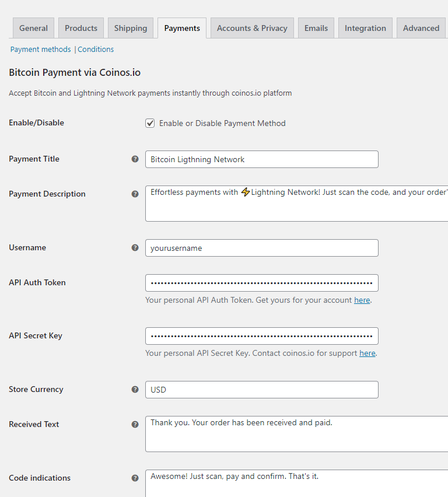Follow 'here' link for API Secret Key support

pos(367,353)
